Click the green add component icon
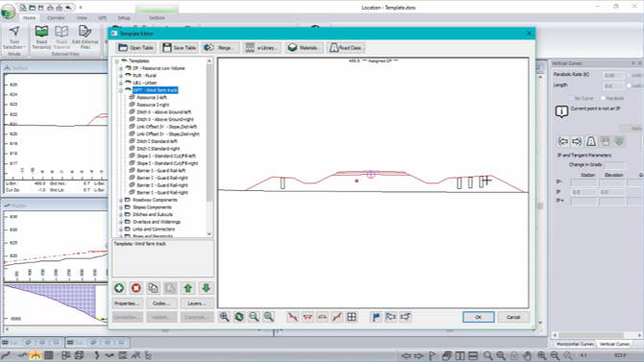The image size is (644, 362). 119,288
